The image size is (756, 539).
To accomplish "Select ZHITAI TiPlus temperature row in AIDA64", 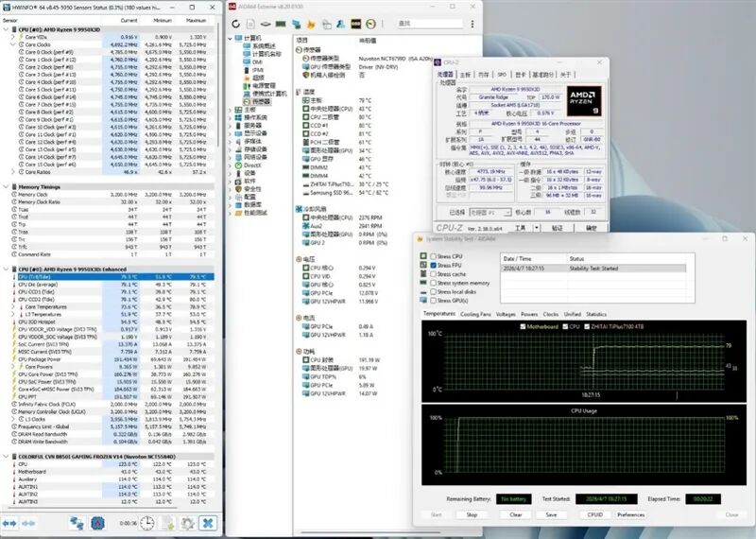I will coord(345,184).
